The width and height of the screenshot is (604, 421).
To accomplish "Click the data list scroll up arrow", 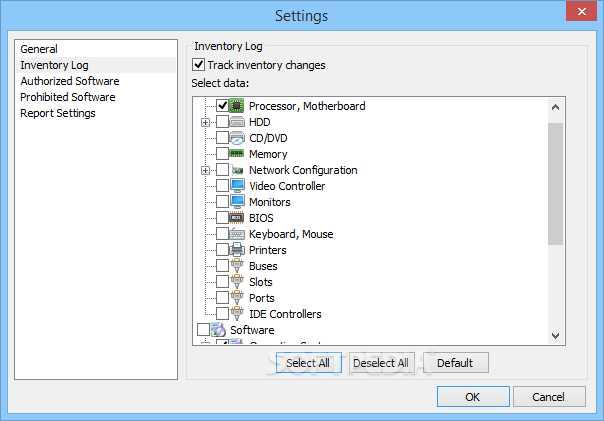I will point(555,107).
